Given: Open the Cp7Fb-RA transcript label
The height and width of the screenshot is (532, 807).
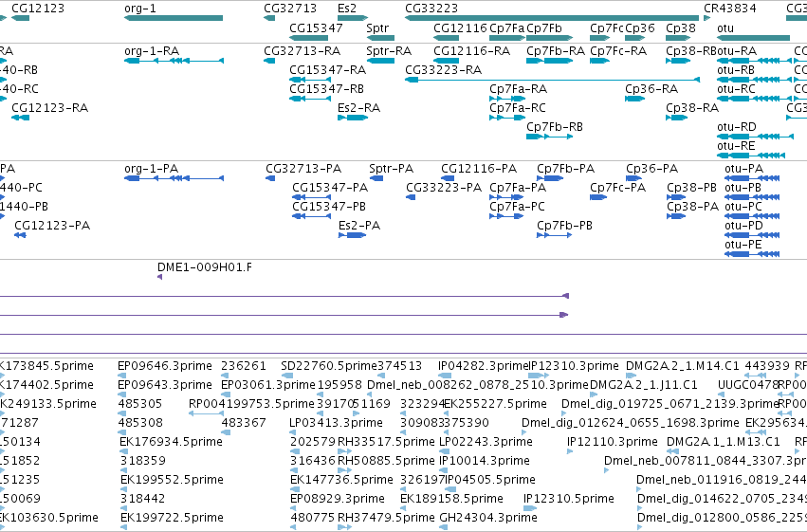Looking at the screenshot, I should [556, 51].
